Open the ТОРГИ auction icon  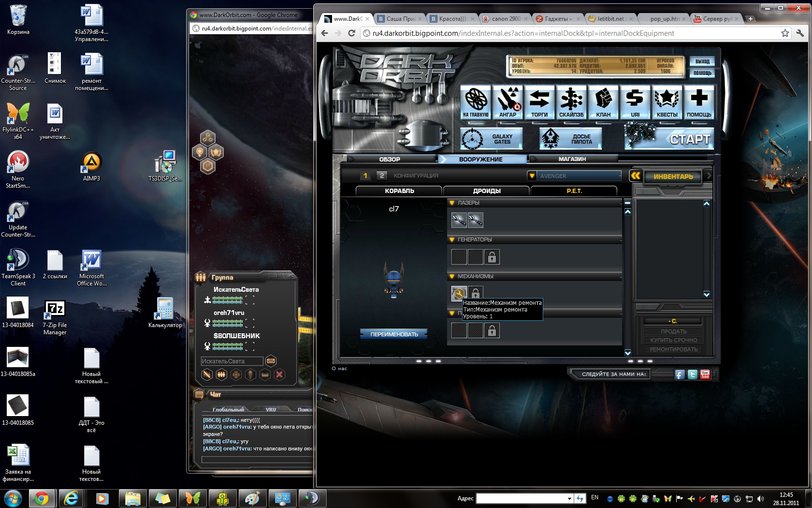539,102
